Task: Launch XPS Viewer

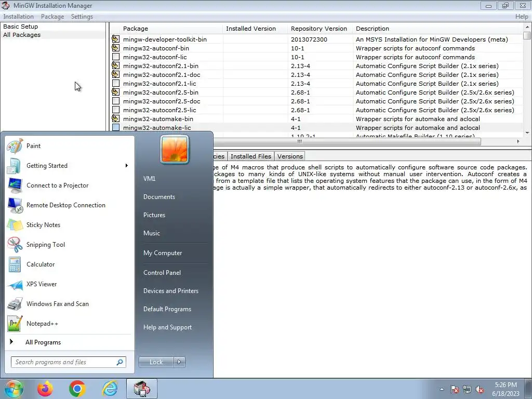Action: [x=70, y=284]
